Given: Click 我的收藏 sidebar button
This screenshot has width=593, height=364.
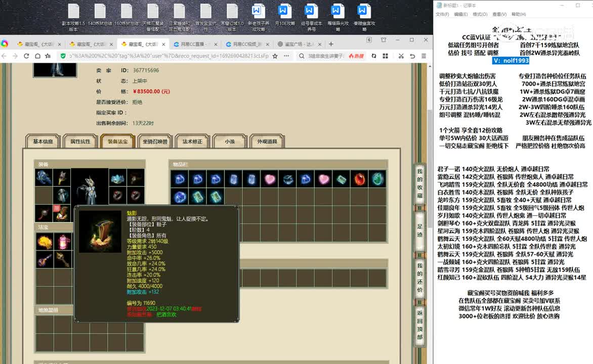Looking at the screenshot, I should pyautogui.click(x=420, y=184).
